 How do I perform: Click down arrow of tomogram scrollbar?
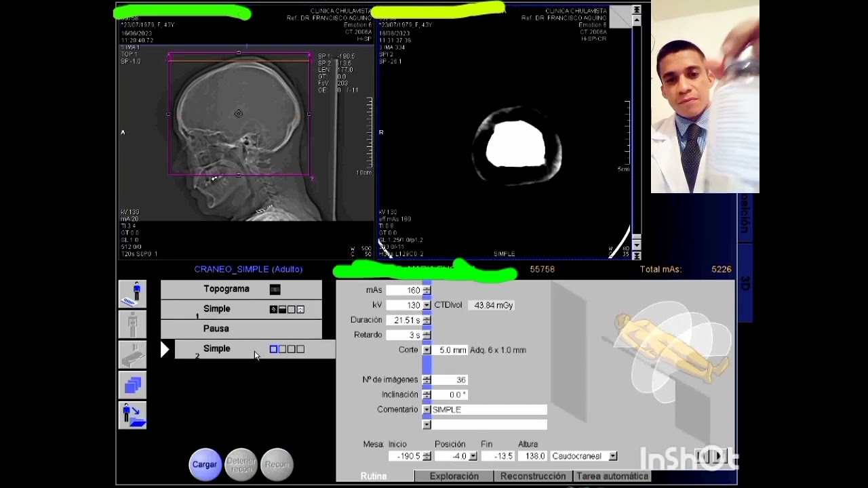(x=636, y=245)
